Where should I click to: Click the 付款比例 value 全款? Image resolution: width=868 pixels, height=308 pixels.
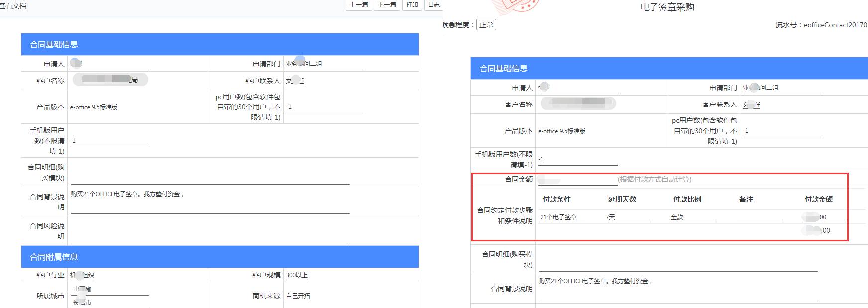point(692,217)
